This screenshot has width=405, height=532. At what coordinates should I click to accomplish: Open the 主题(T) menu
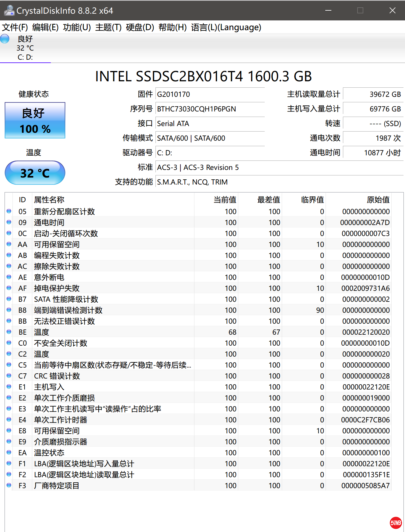click(108, 27)
